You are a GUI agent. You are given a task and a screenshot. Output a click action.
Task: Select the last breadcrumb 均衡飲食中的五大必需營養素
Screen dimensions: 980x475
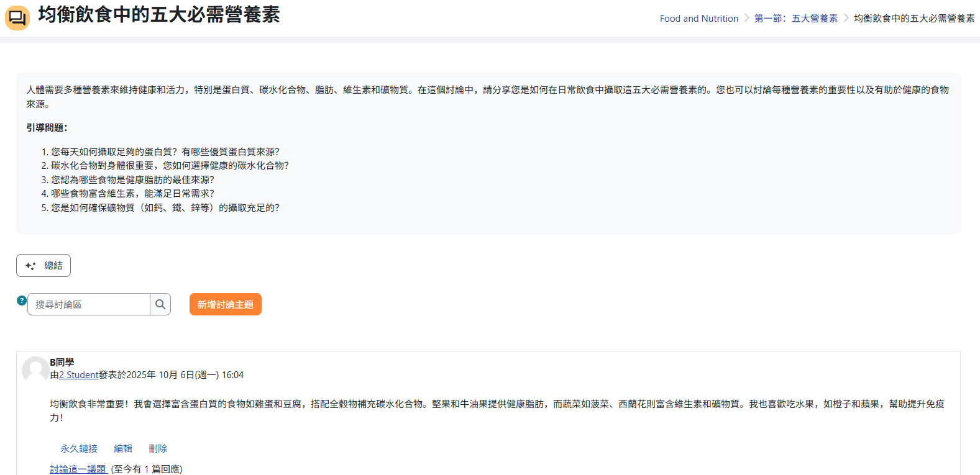click(x=914, y=19)
